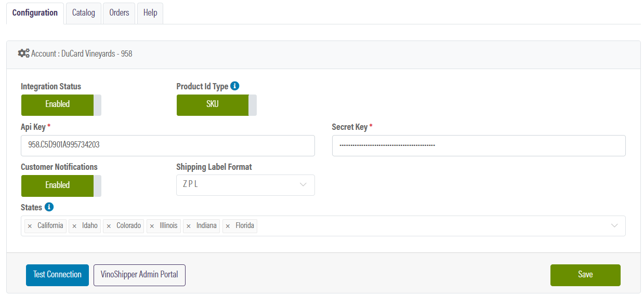Remove Colorado from States

[x=109, y=226]
